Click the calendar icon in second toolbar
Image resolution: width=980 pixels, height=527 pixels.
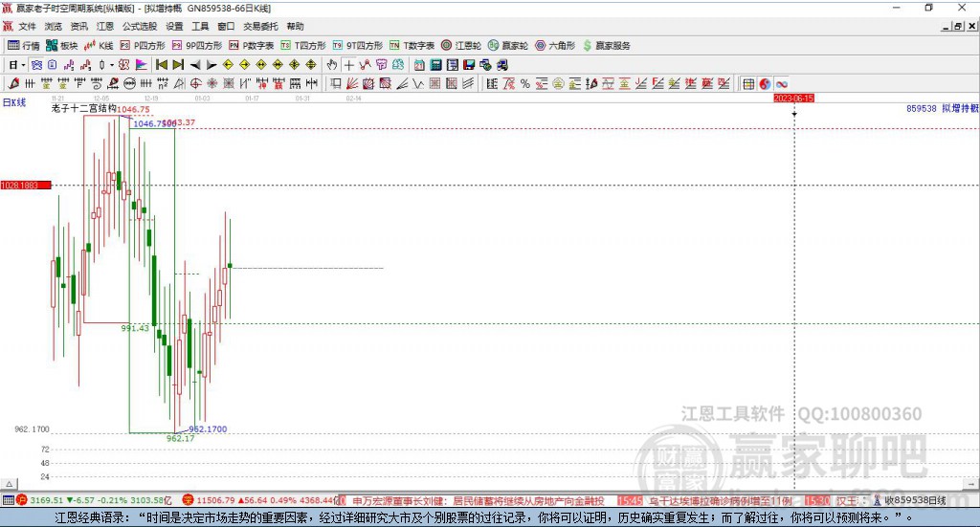pos(419,65)
